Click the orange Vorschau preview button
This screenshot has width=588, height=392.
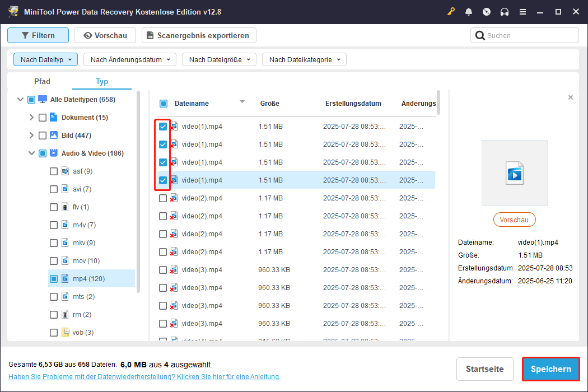(x=514, y=220)
